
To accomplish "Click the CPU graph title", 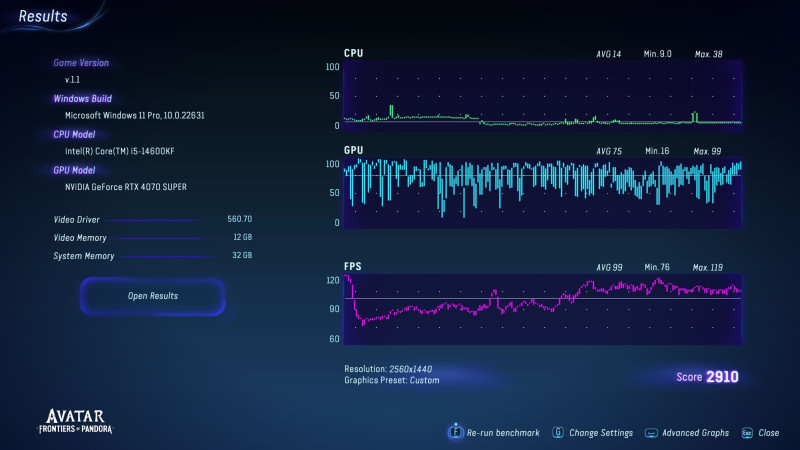I will point(354,53).
